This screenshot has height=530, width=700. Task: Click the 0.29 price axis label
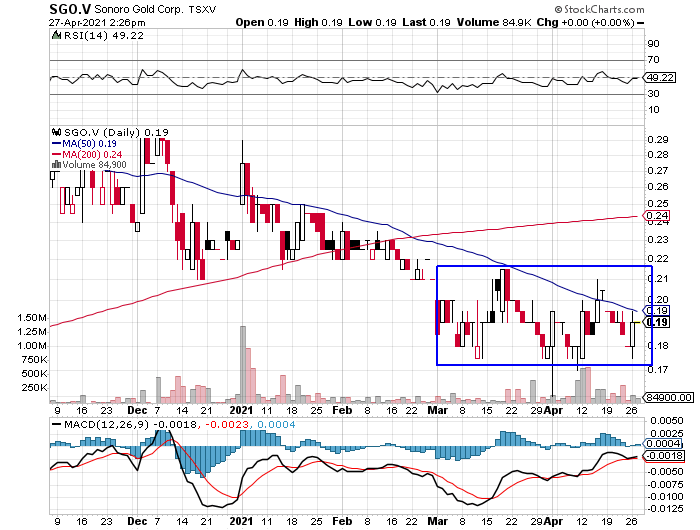(658, 140)
